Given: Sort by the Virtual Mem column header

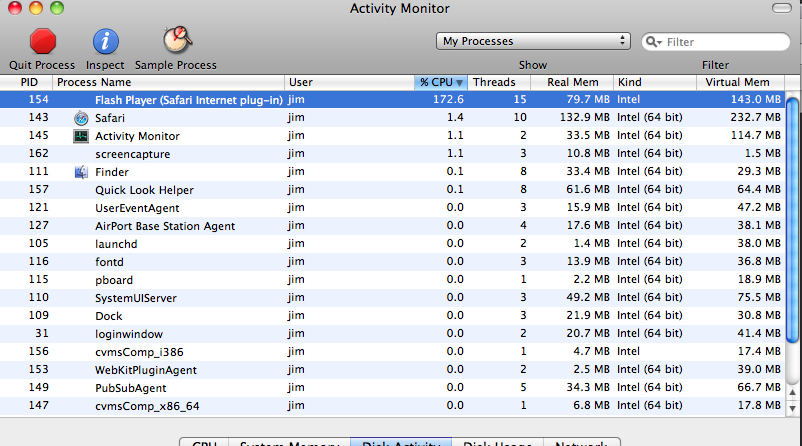Looking at the screenshot, I should pyautogui.click(x=740, y=82).
